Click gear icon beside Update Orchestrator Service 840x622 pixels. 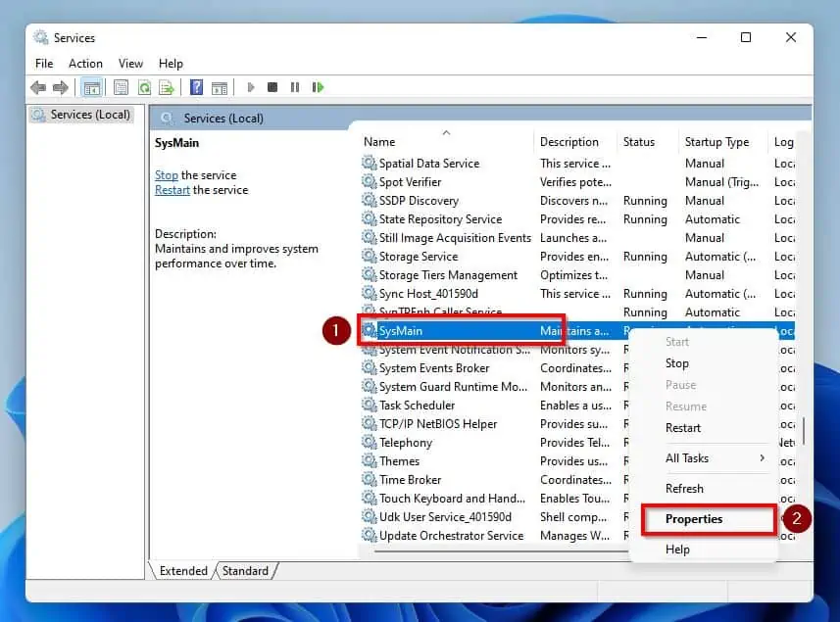[x=369, y=535]
